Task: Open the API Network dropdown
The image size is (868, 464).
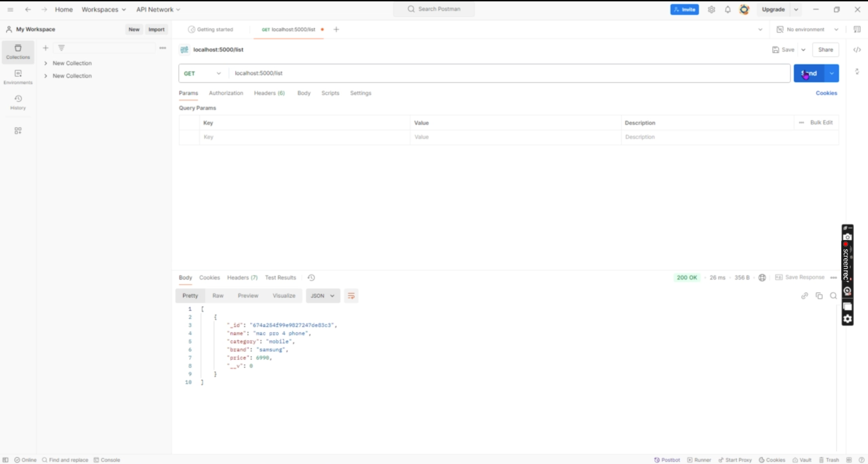Action: tap(158, 9)
